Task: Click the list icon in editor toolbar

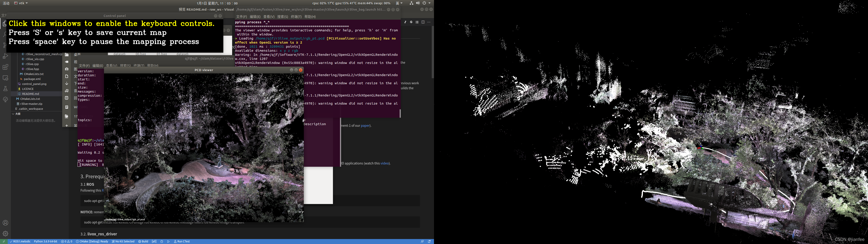Action: click(417, 22)
